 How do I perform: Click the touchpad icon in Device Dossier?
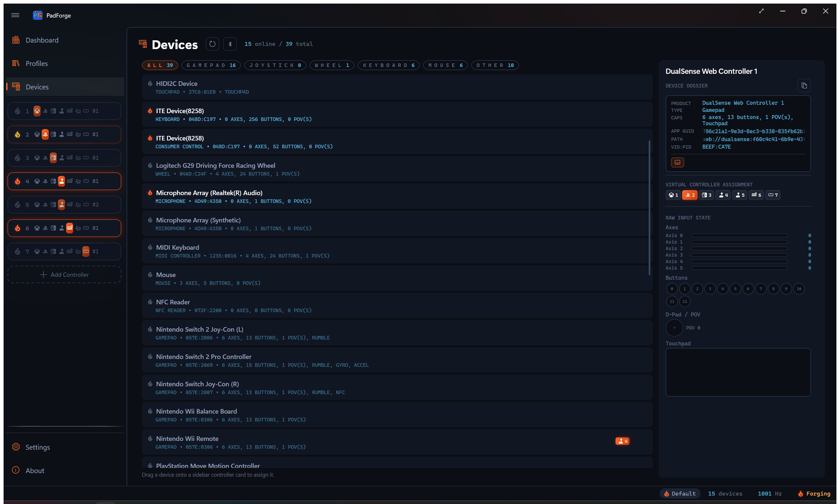pos(677,162)
